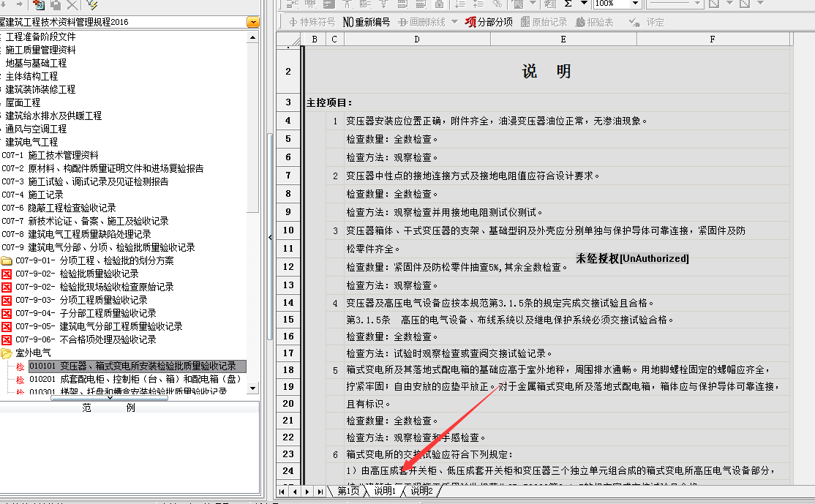The height and width of the screenshot is (504, 815).
Task: Click the last-sheet navigation arrow at bottom
Action: click(320, 492)
